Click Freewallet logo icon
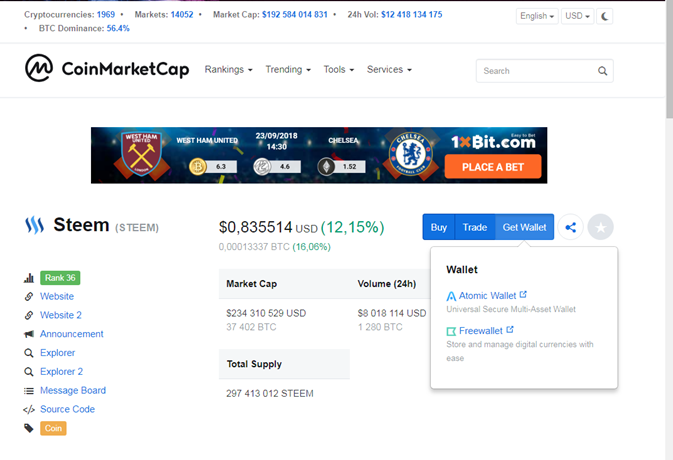Screen dimensions: 673x460 coord(451,331)
